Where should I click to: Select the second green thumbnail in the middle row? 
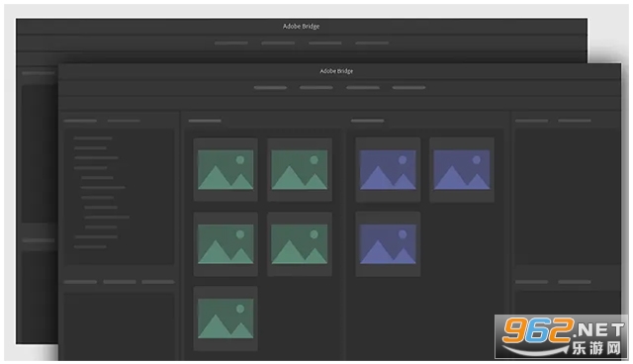point(300,244)
